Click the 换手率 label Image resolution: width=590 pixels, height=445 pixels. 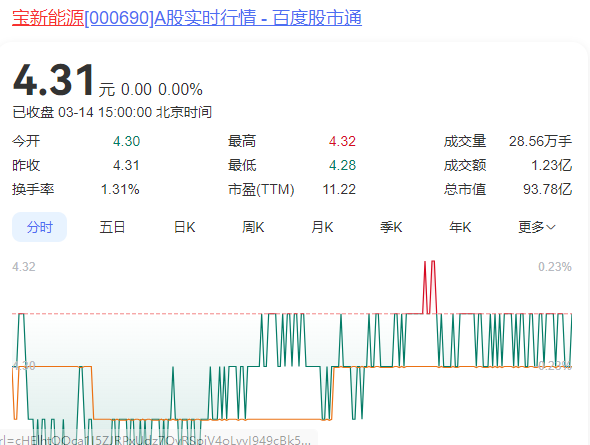33,189
